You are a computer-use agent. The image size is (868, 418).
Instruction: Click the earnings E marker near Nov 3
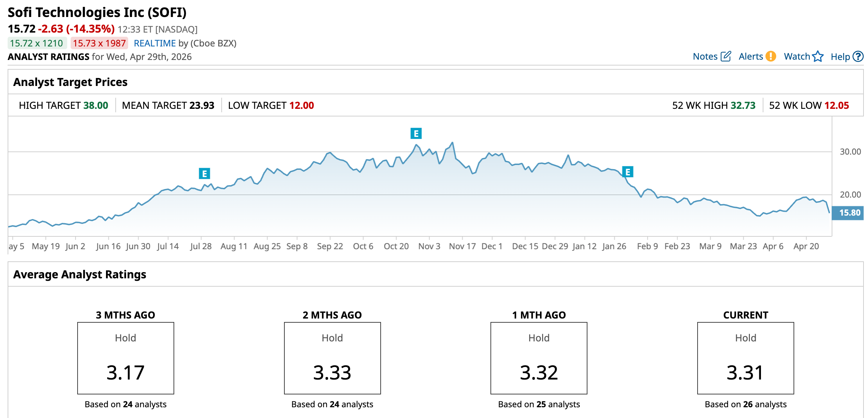tap(416, 133)
